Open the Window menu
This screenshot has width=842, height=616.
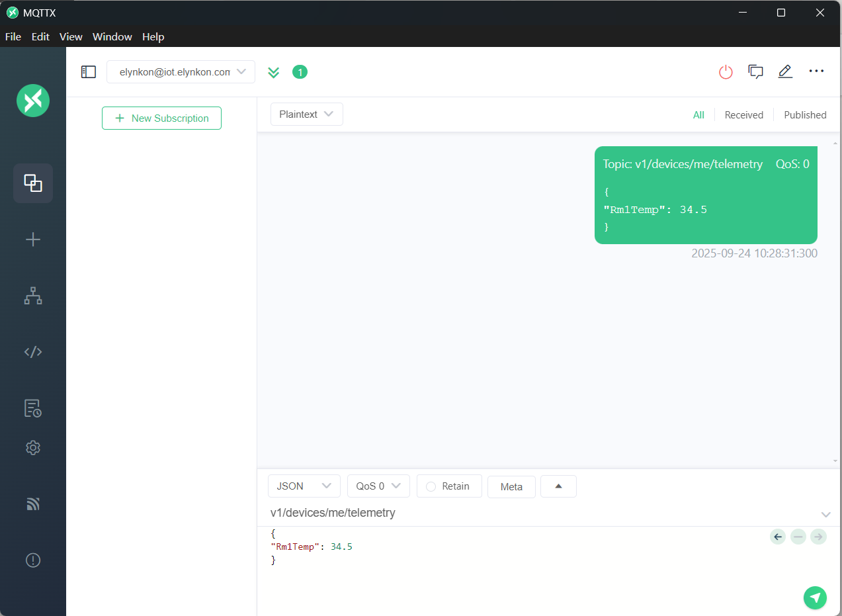(112, 37)
